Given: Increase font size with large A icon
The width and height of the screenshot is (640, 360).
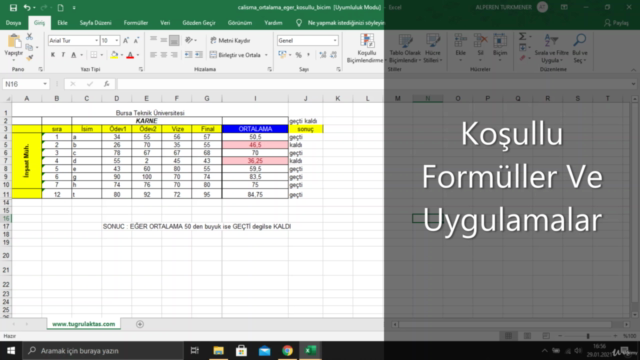Looking at the screenshot, I should pyautogui.click(x=126, y=40).
